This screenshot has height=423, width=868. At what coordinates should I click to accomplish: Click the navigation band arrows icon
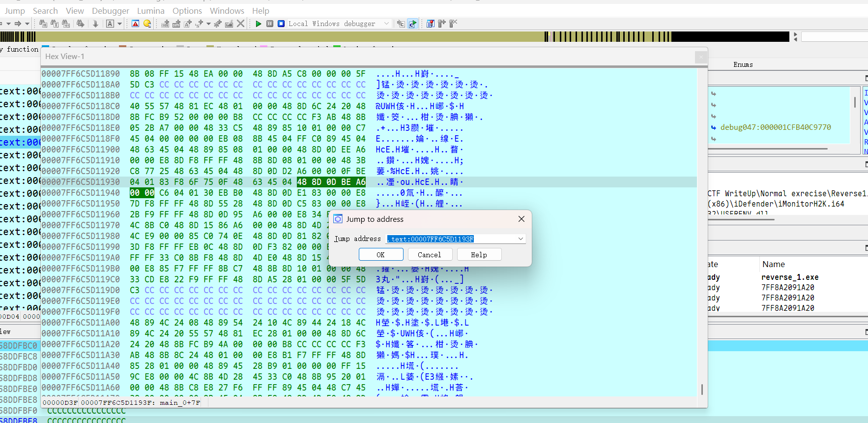[795, 36]
